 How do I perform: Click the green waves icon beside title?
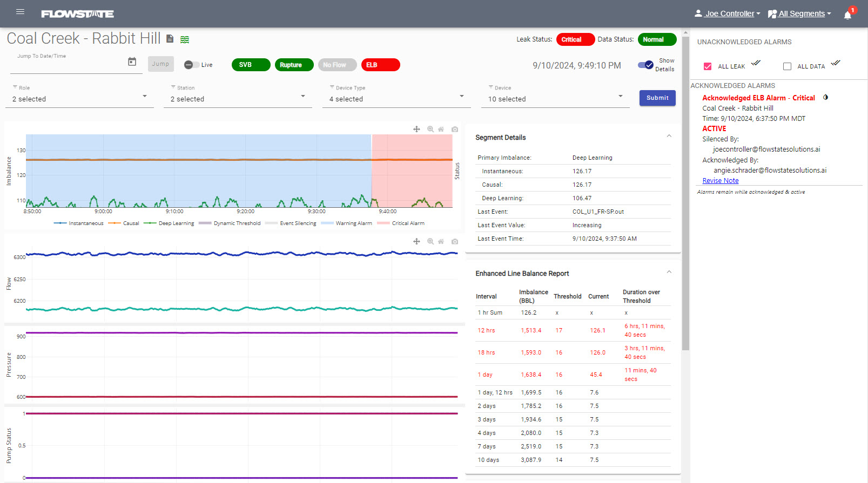pyautogui.click(x=185, y=39)
